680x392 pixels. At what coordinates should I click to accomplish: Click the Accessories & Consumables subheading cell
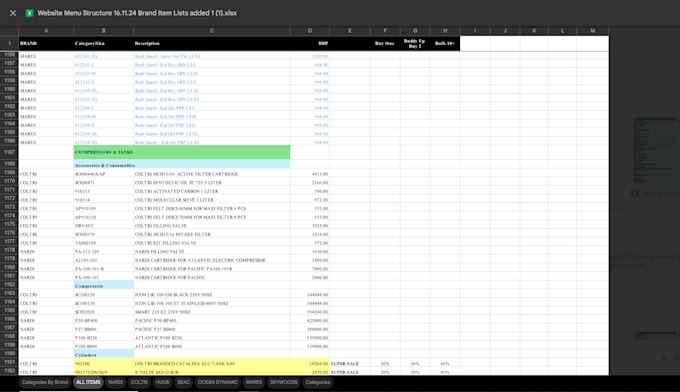click(182, 165)
